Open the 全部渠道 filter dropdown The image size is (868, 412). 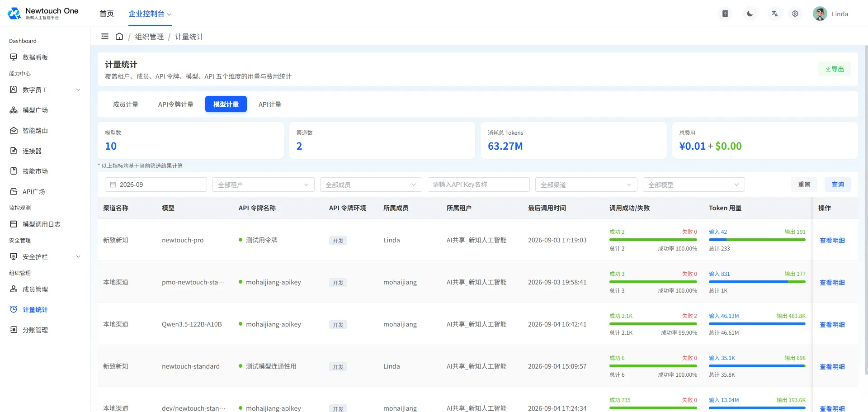(586, 185)
